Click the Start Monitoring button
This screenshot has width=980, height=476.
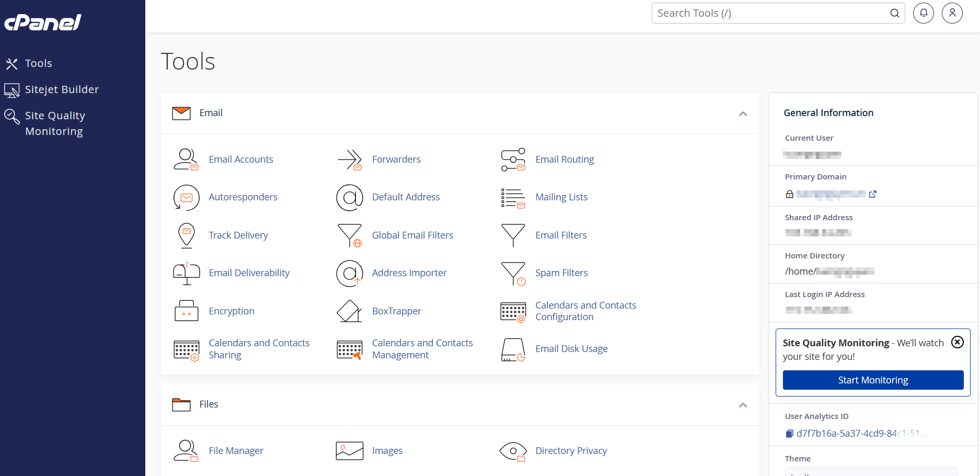point(873,380)
